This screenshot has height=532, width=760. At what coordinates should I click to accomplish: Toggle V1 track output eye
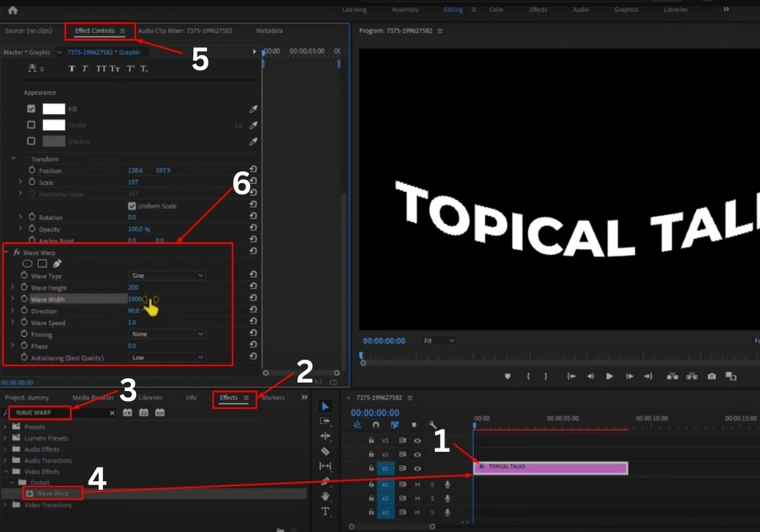(417, 469)
